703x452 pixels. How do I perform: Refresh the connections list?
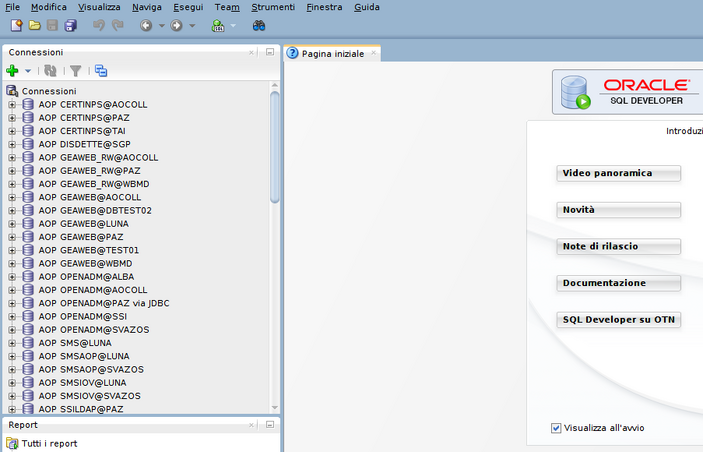(x=50, y=70)
